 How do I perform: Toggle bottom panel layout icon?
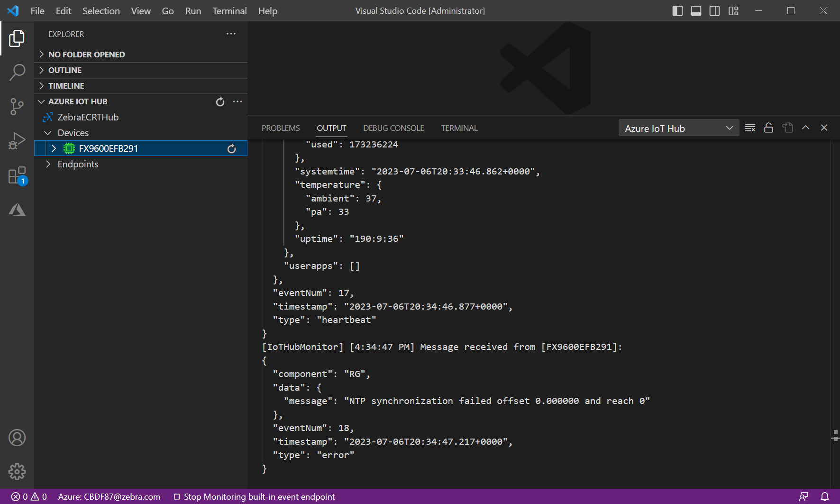click(696, 11)
